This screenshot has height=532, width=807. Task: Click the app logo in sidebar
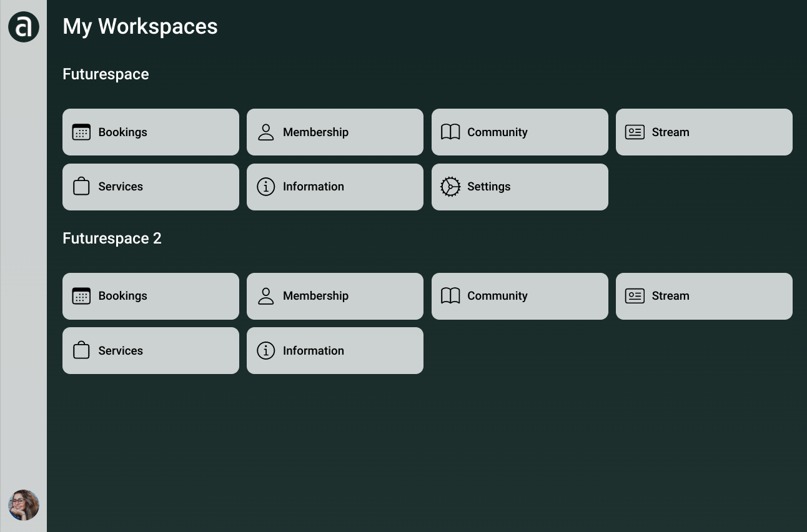[24, 27]
